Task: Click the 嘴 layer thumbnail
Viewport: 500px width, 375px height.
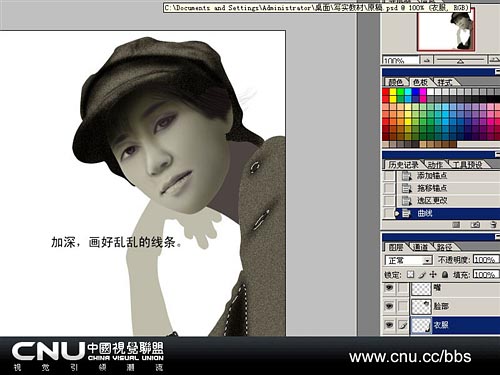Action: coord(421,288)
